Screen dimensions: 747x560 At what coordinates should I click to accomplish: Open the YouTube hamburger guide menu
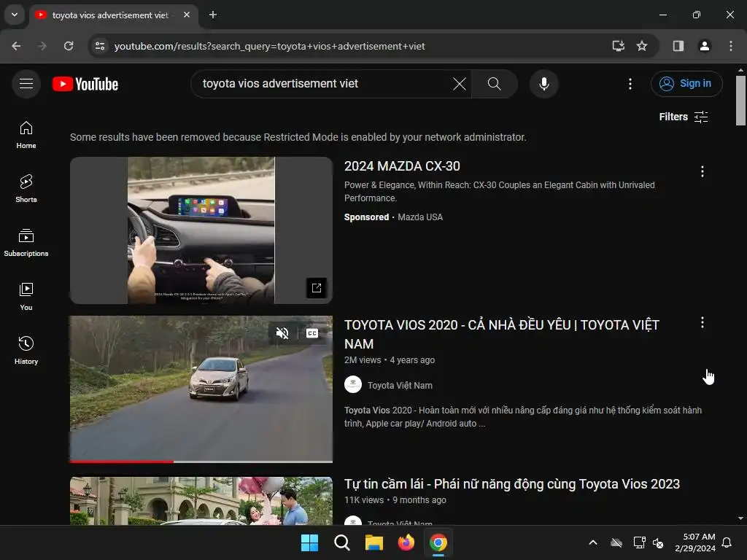[26, 84]
